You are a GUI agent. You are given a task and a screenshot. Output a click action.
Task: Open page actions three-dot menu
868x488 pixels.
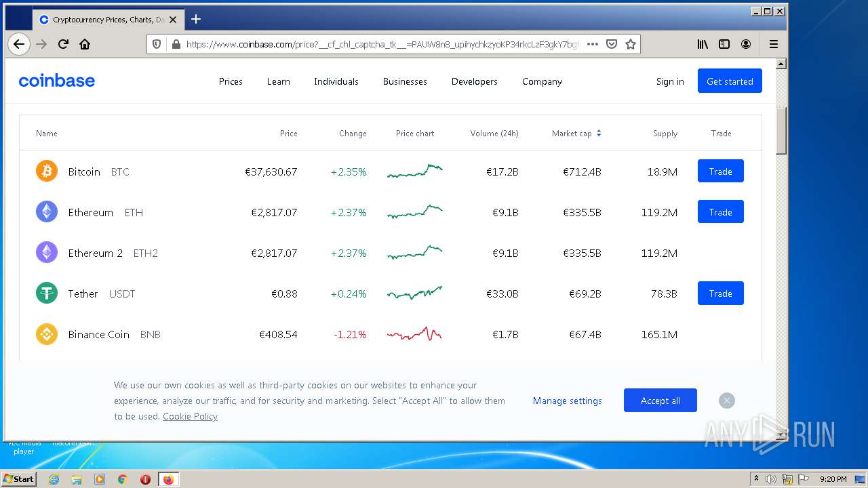592,44
